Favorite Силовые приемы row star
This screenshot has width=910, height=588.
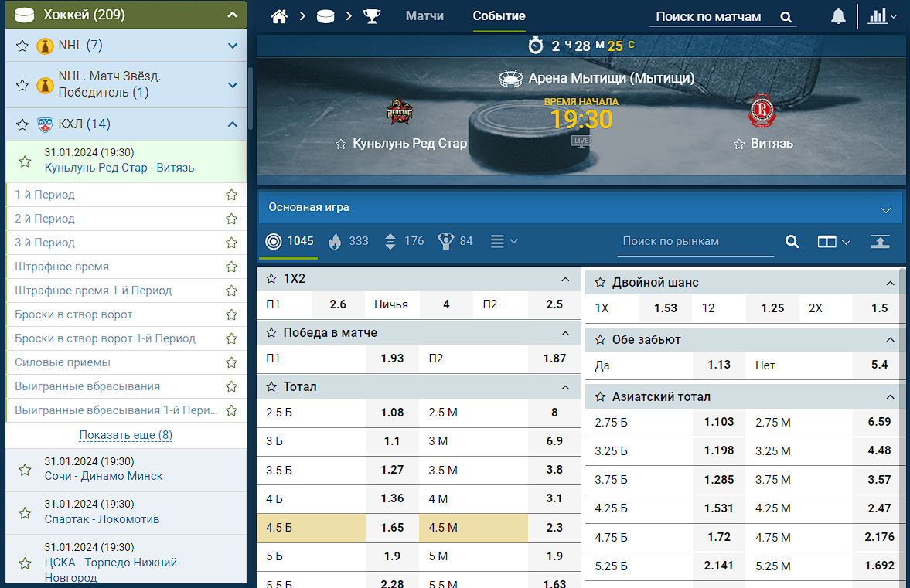(x=232, y=362)
